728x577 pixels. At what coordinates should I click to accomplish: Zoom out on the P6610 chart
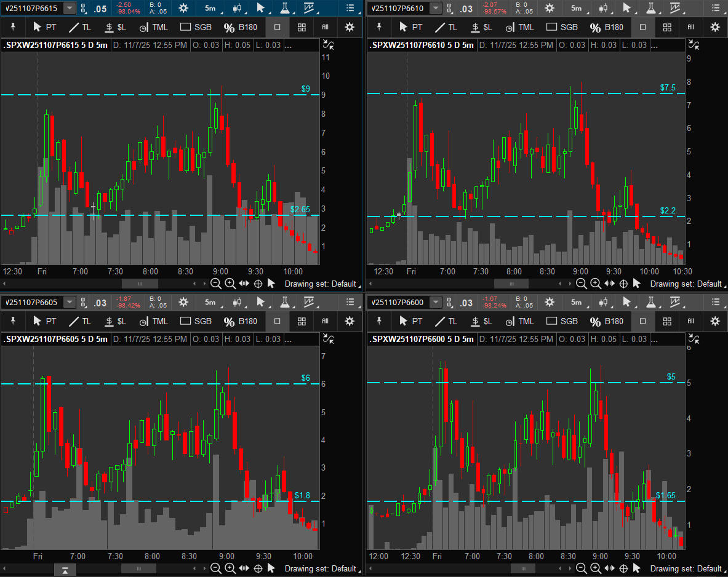pos(581,284)
